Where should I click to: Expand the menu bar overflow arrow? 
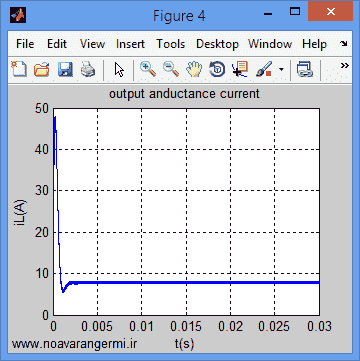(344, 44)
